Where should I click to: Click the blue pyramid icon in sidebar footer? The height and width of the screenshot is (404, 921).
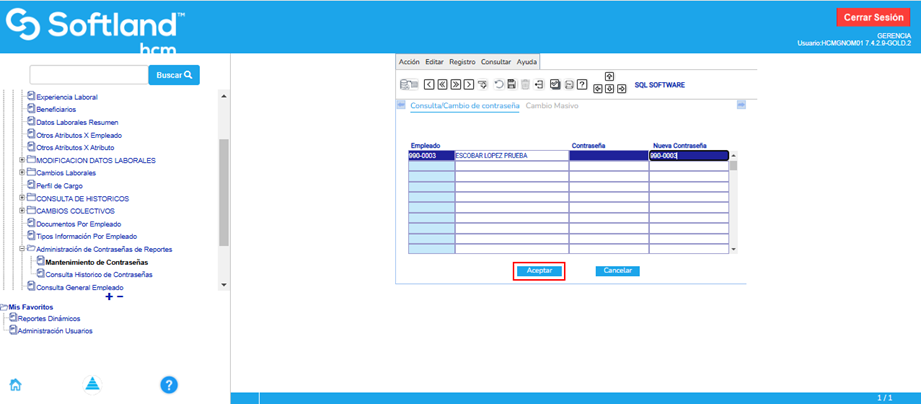point(92,385)
